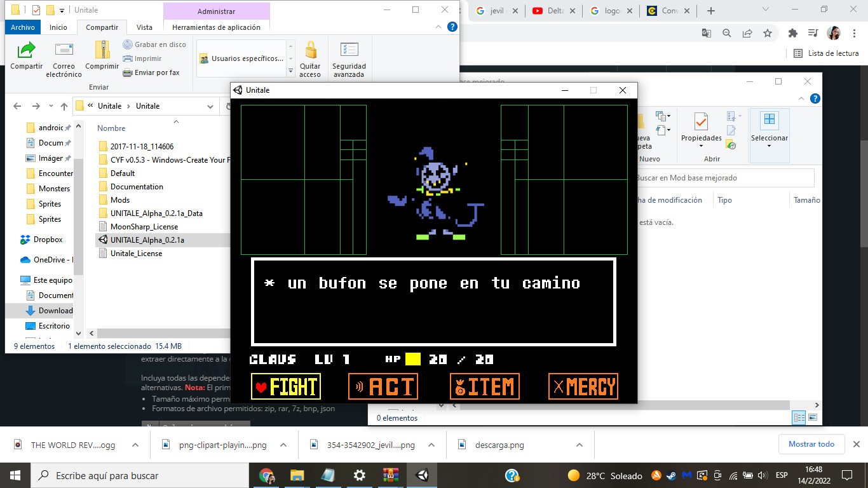The height and width of the screenshot is (488, 868).
Task: Click the Correo electrónico envelope icon
Action: 64,60
